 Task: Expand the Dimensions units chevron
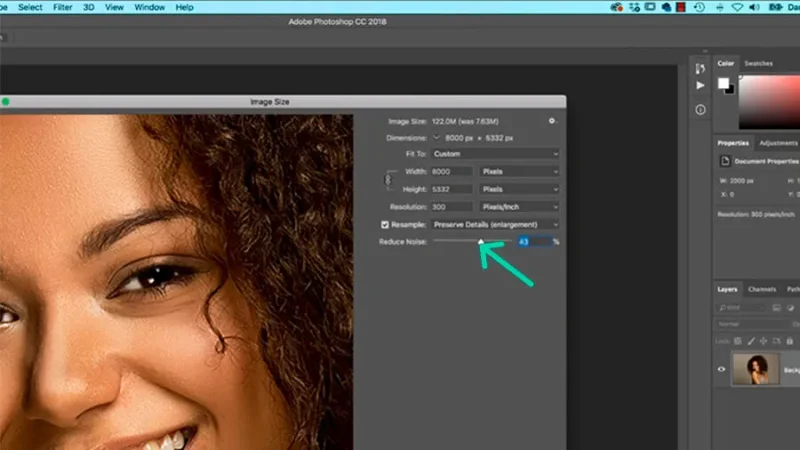pos(436,138)
